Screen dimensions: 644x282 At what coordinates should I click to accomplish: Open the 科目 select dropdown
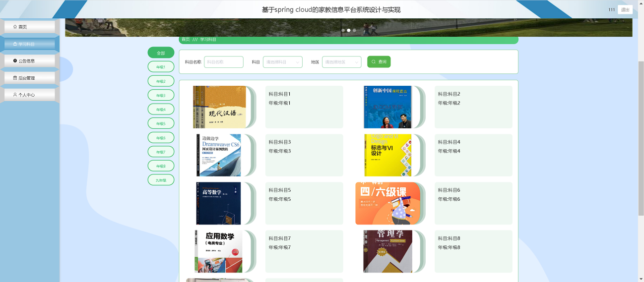283,62
